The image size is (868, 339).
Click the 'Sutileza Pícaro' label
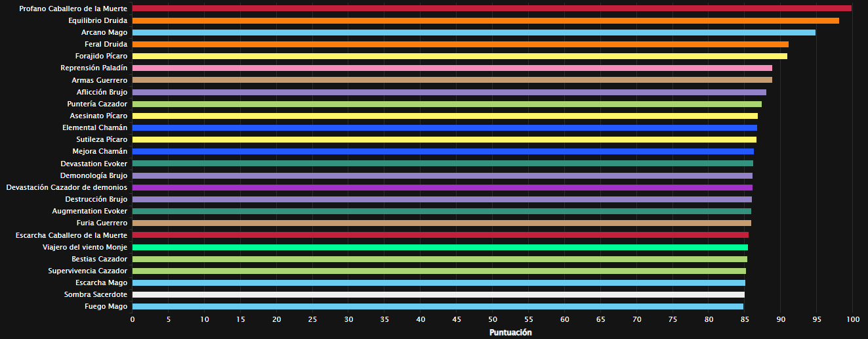102,139
